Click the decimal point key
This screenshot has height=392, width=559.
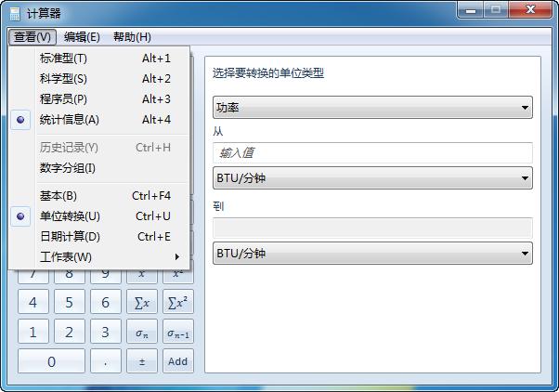pos(106,361)
